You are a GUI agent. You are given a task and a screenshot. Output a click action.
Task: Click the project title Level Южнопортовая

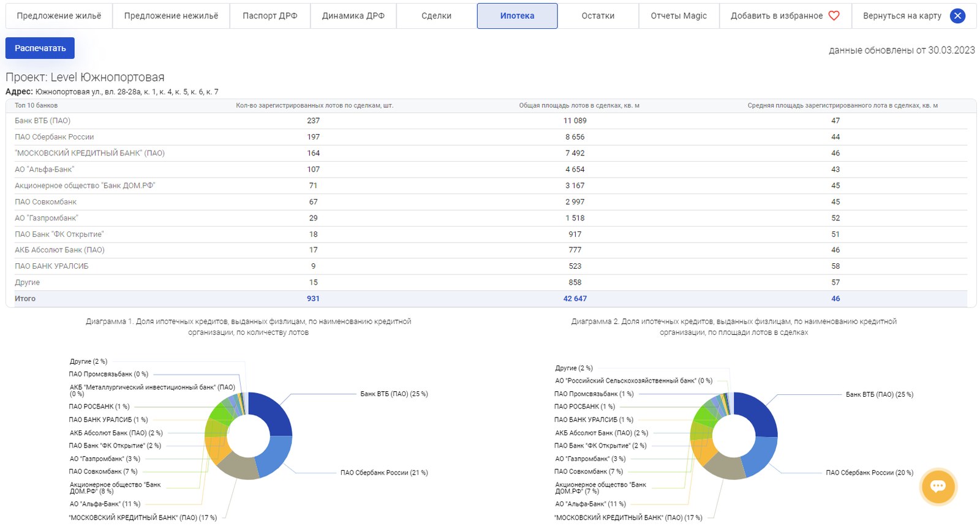point(107,77)
